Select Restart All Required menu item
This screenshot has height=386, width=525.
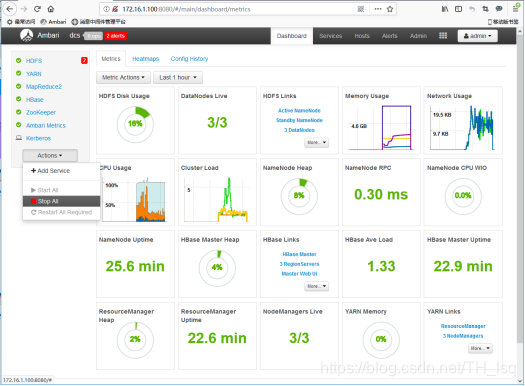pyautogui.click(x=62, y=212)
